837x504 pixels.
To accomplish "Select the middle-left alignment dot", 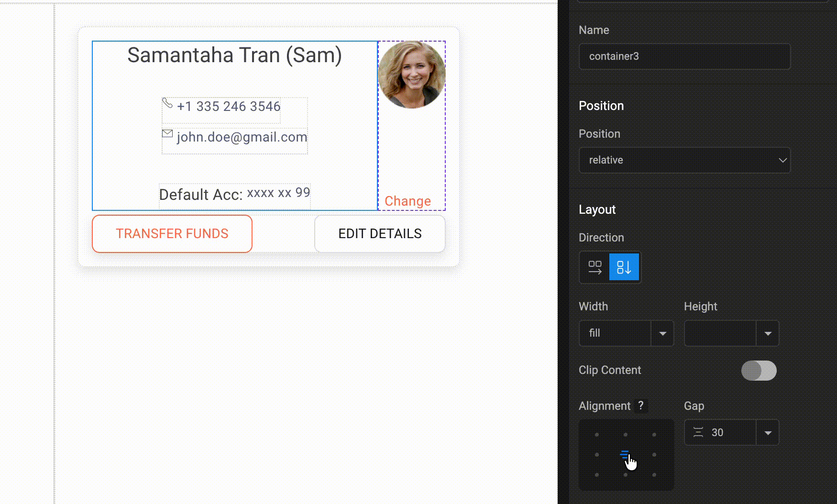I will [x=596, y=455].
